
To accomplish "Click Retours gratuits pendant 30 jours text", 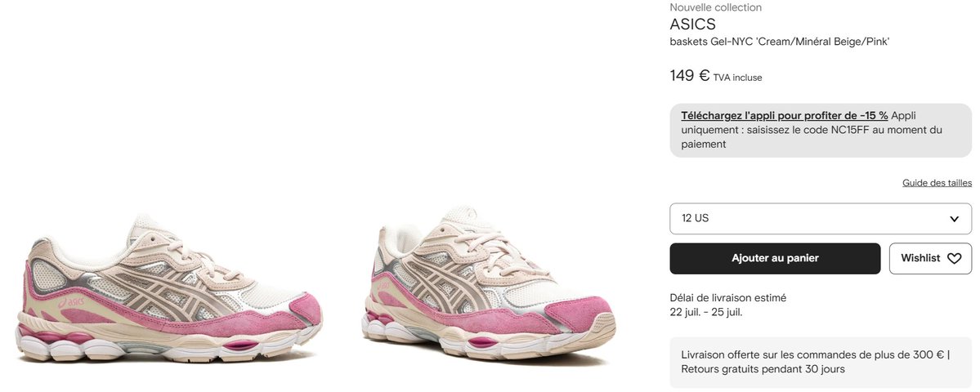I will pos(763,369).
